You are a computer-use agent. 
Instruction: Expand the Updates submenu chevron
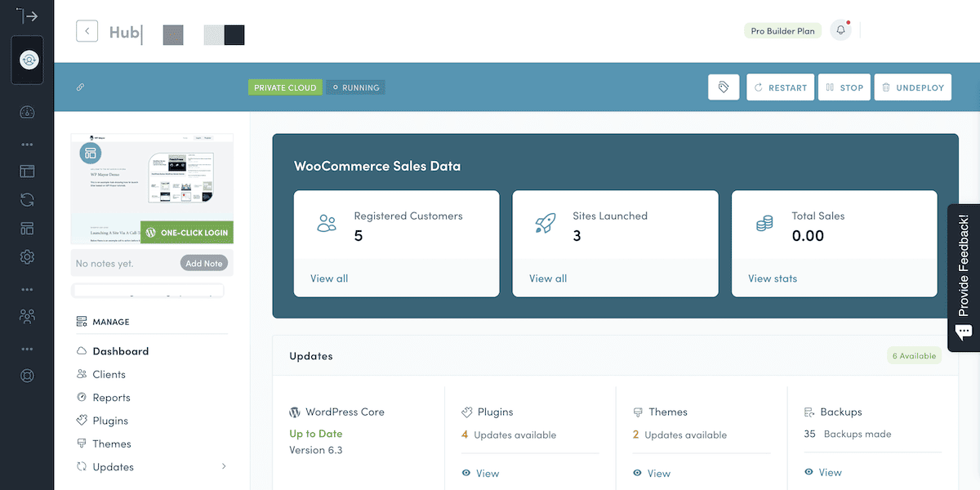[224, 467]
